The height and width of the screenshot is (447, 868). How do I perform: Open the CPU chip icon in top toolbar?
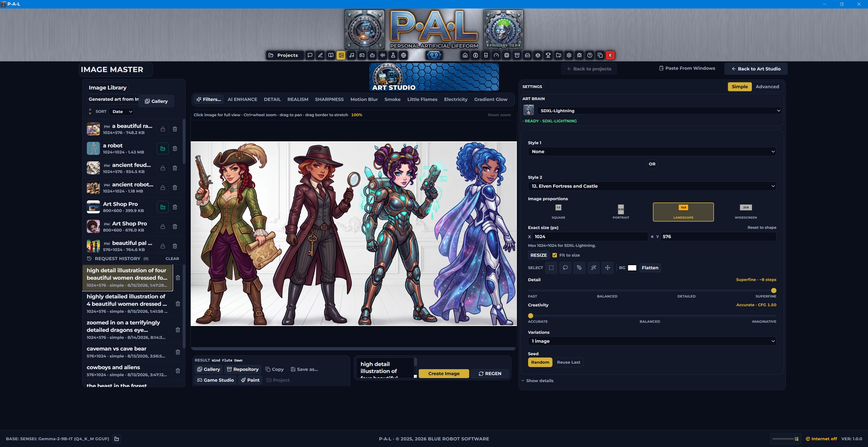(507, 55)
